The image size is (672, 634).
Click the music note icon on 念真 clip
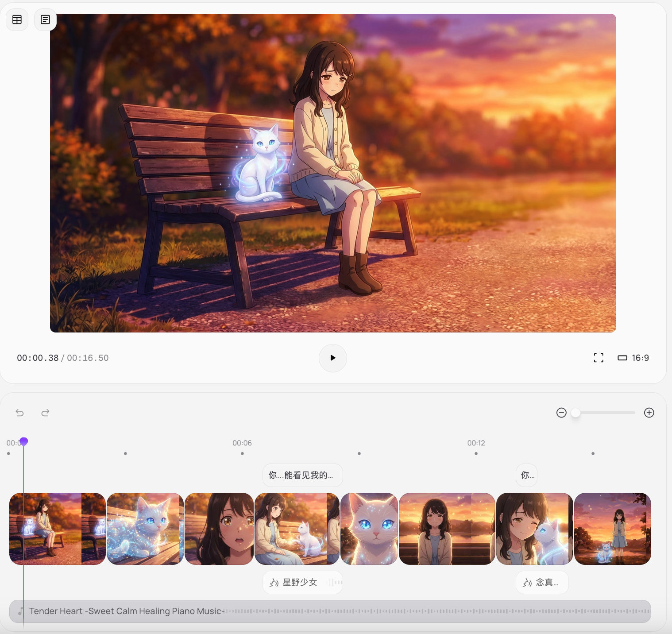click(x=527, y=582)
